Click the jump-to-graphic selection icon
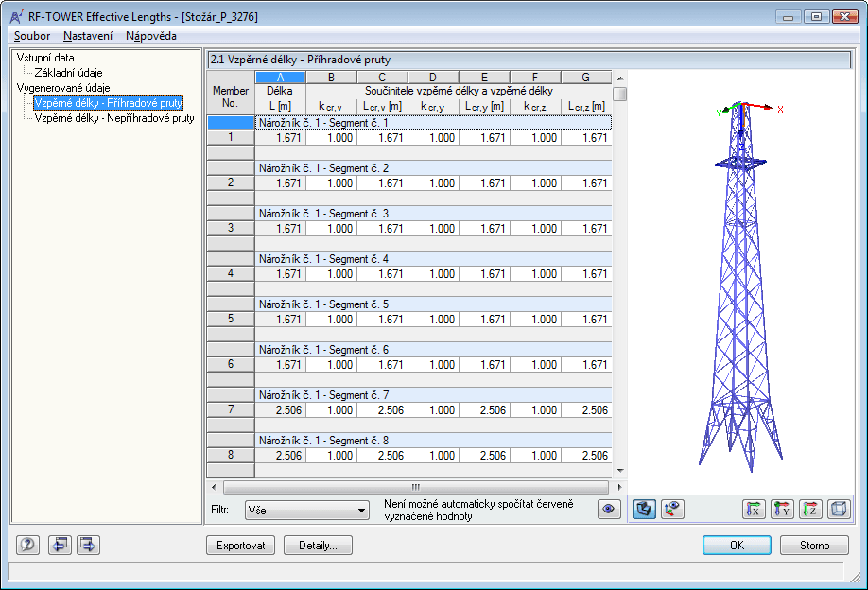This screenshot has width=868, height=590. [x=644, y=510]
